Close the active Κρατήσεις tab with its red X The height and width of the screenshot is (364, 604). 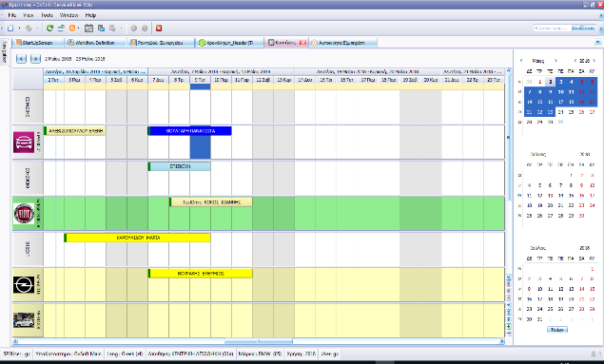coord(302,43)
